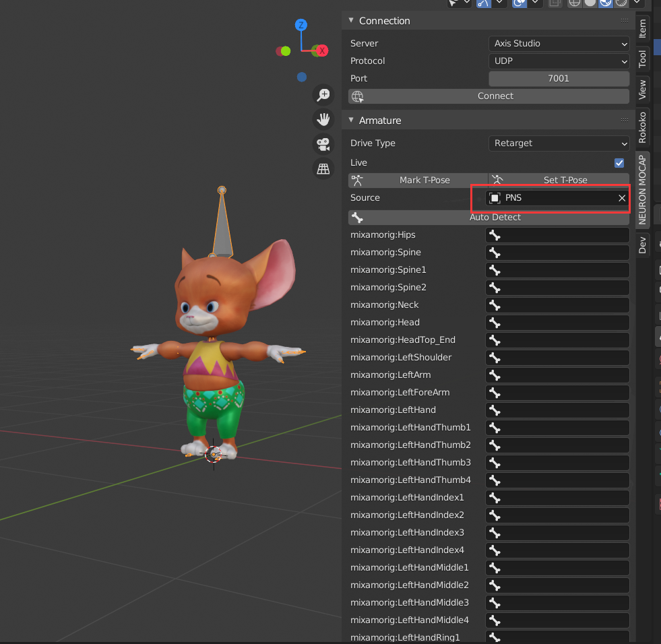661x644 pixels.
Task: Click the blue Z axis gizmo
Action: coord(301,26)
